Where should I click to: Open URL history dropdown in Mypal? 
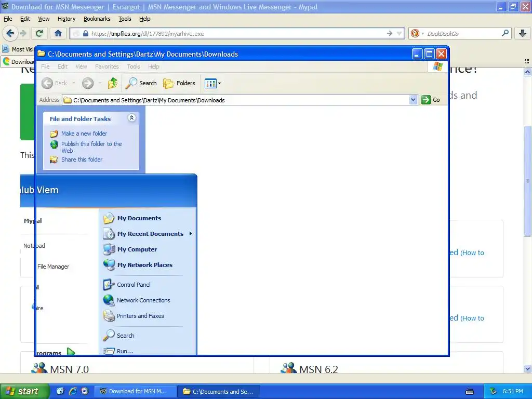pos(400,33)
